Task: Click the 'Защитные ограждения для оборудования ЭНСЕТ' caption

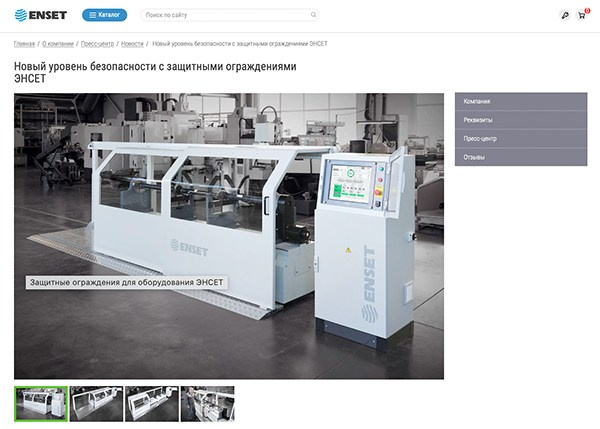Action: (x=127, y=283)
